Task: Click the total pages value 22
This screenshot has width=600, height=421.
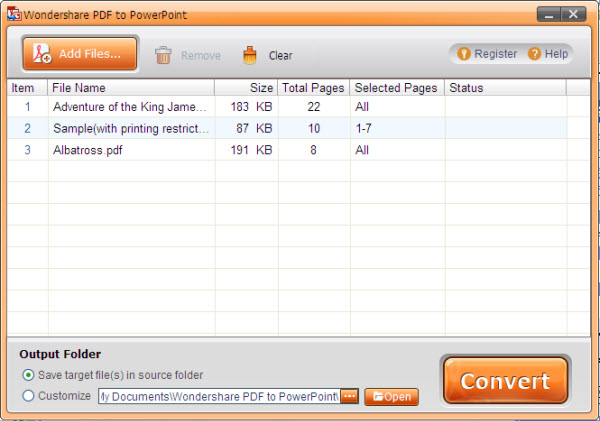Action: [313, 107]
